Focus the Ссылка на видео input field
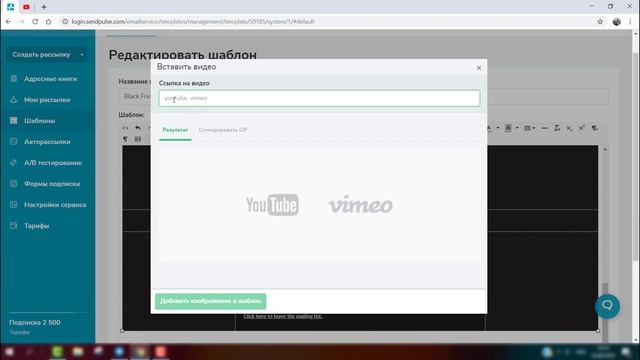This screenshot has height=360, width=640. coord(319,98)
